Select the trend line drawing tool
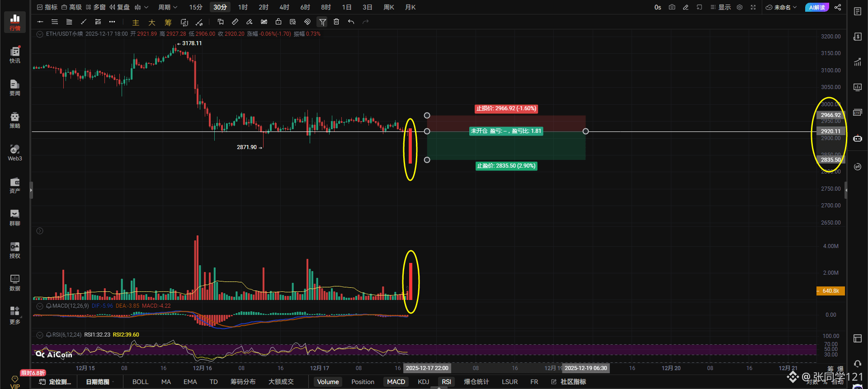Image resolution: width=868 pixels, height=389 pixels. tap(84, 22)
